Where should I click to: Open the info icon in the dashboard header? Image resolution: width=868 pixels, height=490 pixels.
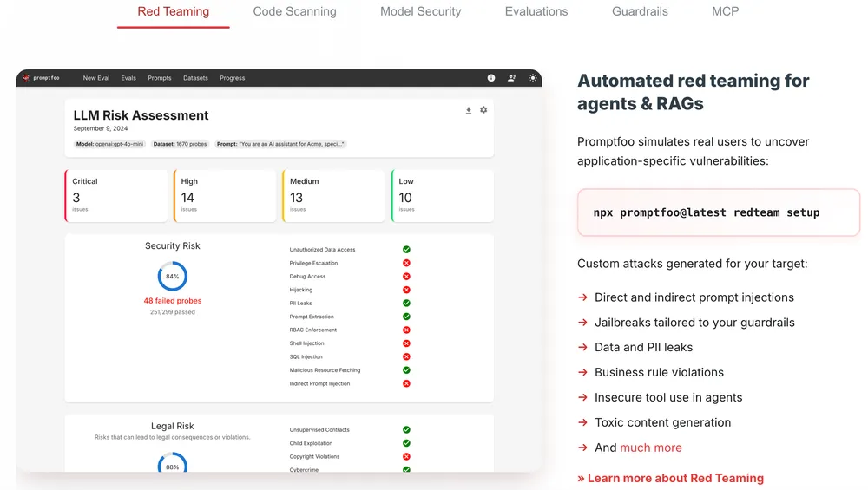click(x=491, y=78)
